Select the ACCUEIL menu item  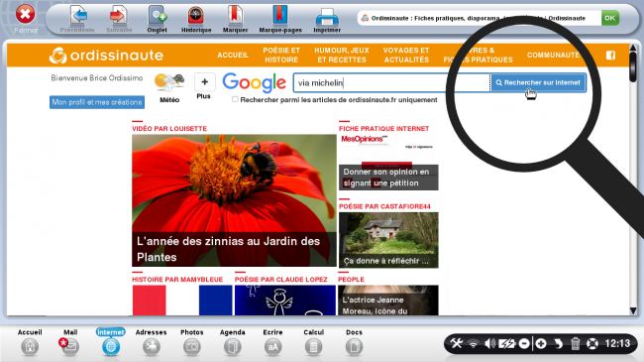pyautogui.click(x=233, y=56)
